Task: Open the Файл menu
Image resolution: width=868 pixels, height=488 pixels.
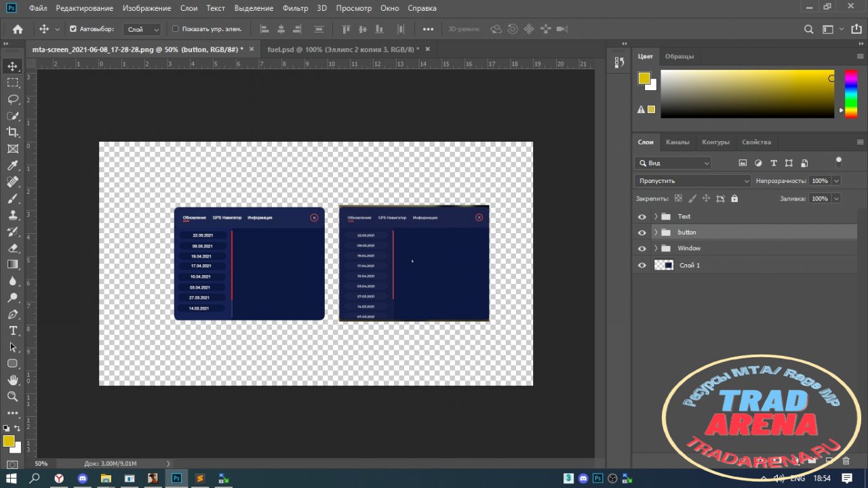Action: tap(38, 8)
